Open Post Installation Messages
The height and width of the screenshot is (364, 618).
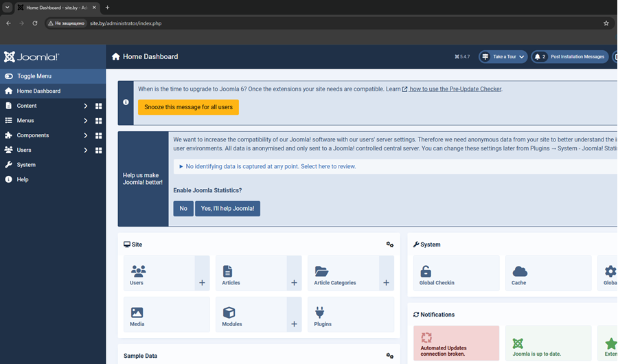569,57
